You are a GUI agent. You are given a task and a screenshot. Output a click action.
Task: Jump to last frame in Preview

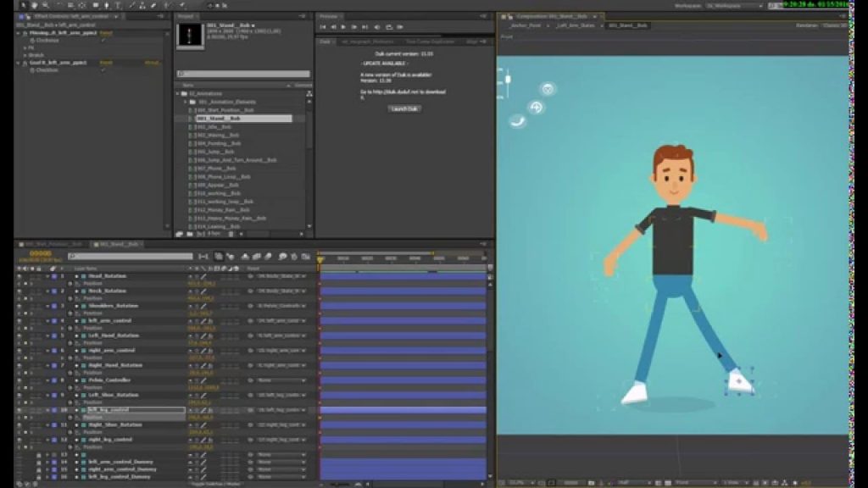(x=364, y=26)
